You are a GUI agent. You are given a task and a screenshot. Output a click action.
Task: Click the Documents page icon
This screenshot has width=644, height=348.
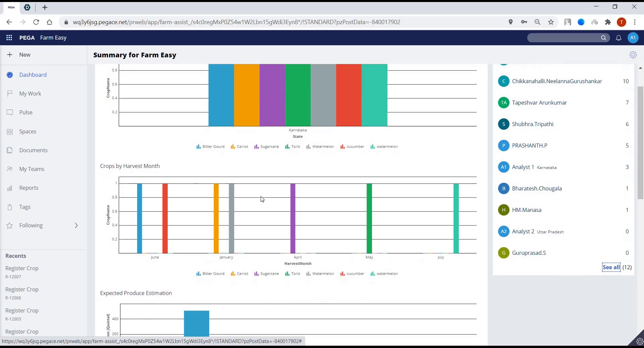(10, 150)
